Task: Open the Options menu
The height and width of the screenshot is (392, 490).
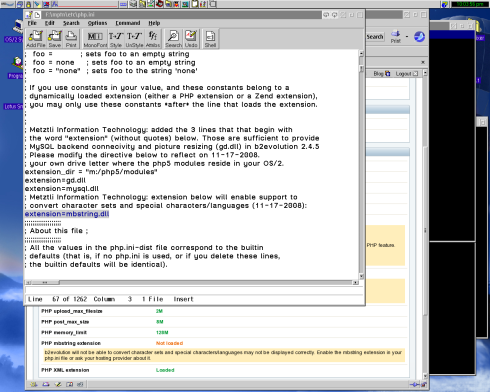Action: click(x=97, y=23)
